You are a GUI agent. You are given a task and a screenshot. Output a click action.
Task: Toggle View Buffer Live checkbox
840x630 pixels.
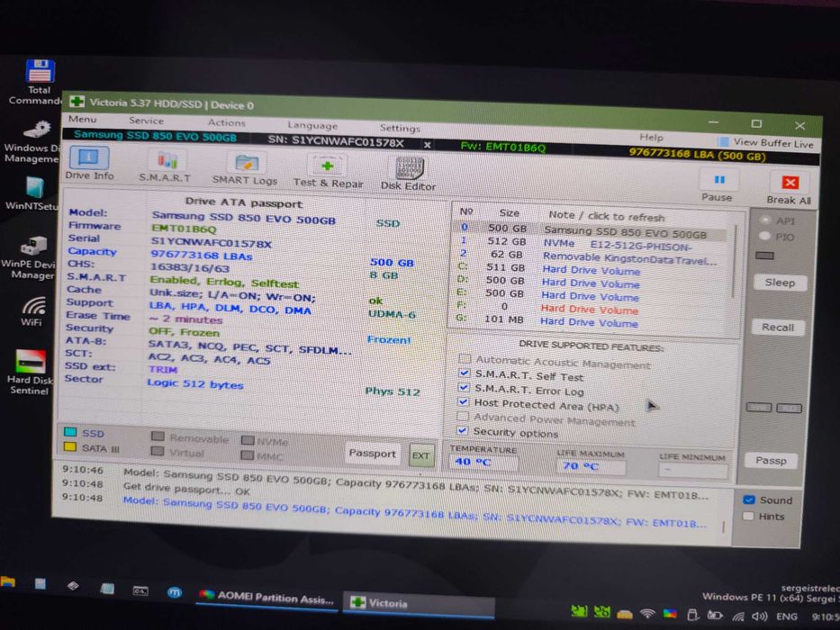(x=724, y=142)
